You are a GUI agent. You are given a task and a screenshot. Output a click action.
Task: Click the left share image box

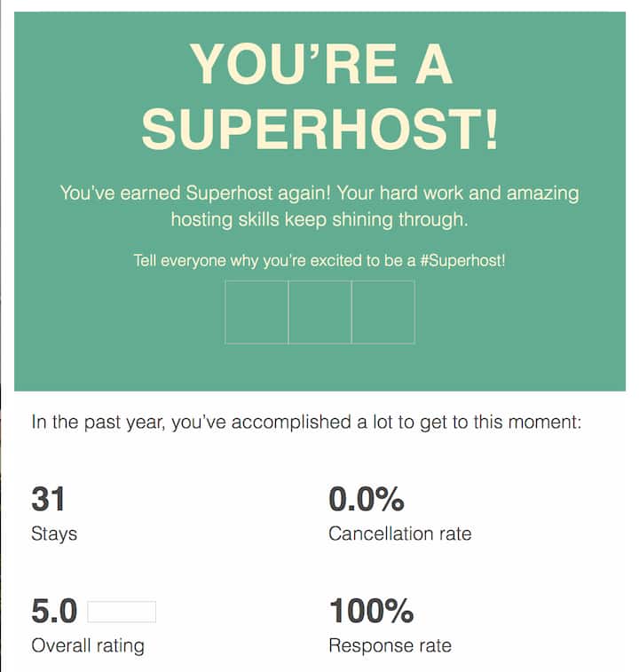[x=256, y=312]
